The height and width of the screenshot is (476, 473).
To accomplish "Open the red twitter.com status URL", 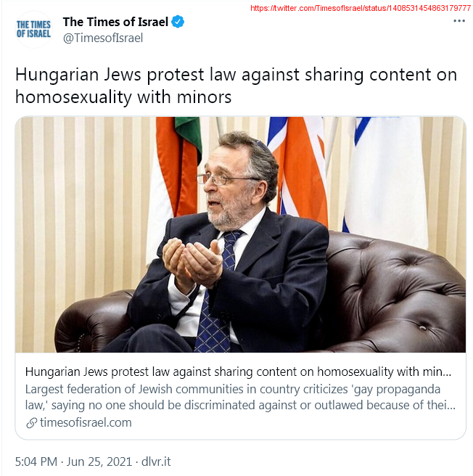I will click(361, 8).
